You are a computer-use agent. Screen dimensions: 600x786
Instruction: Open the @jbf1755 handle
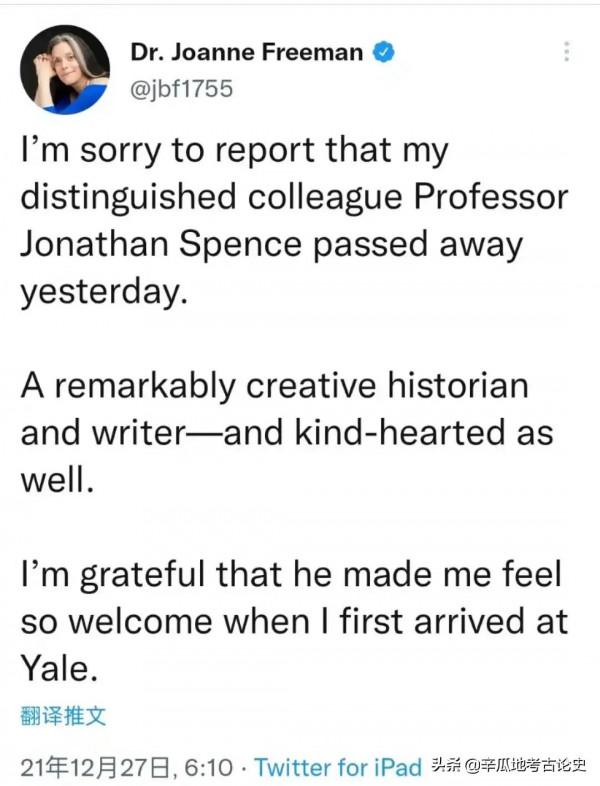[182, 88]
